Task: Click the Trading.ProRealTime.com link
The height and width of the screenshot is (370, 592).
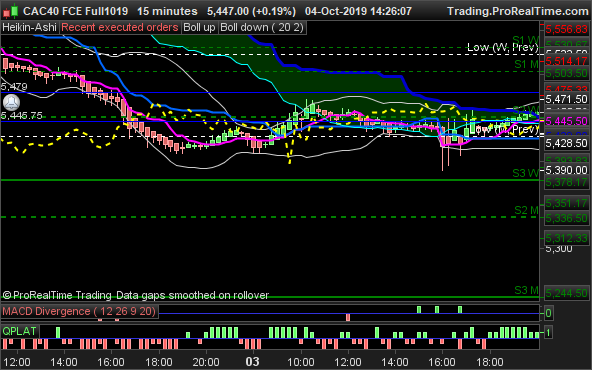Action: 518,11
